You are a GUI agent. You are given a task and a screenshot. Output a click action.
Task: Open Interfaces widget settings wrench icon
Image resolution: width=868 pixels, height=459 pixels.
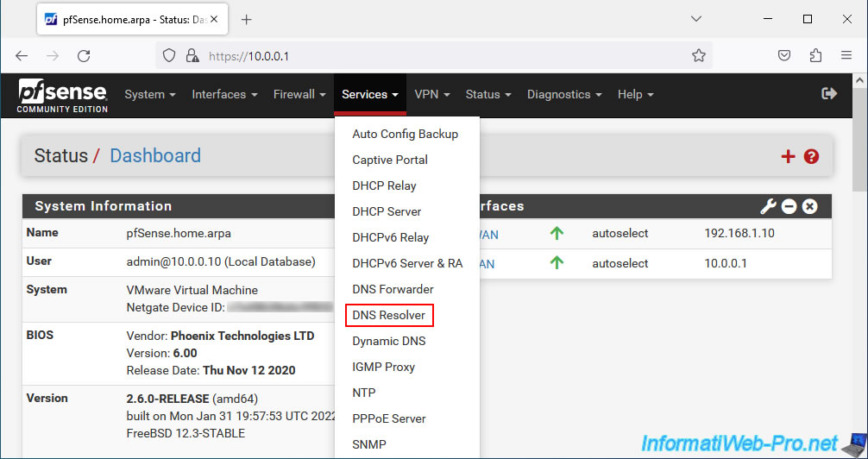(768, 206)
